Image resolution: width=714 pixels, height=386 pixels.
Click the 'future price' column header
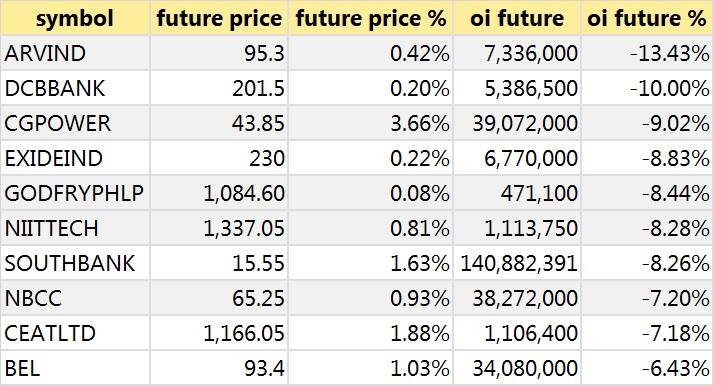point(219,18)
